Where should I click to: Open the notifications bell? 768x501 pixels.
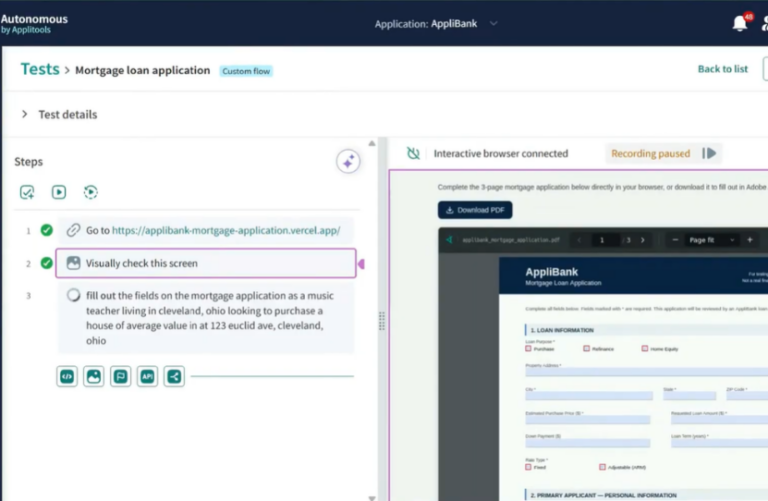[x=740, y=23]
